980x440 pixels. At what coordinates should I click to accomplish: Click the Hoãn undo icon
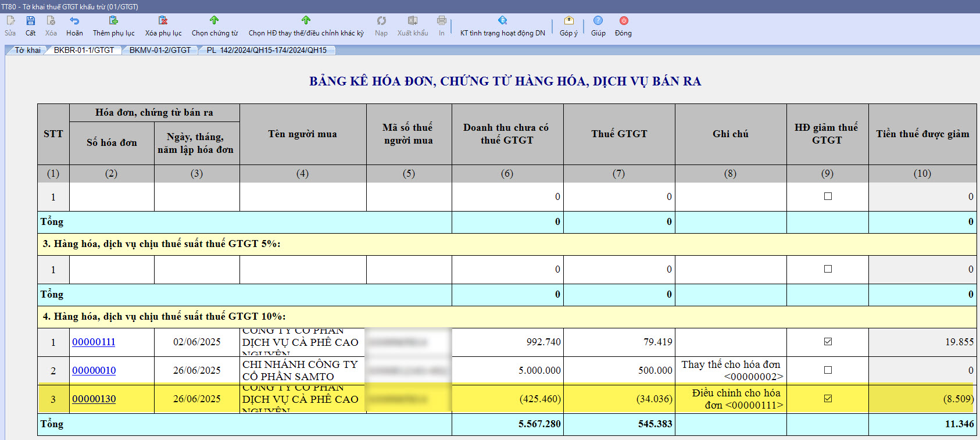click(74, 22)
